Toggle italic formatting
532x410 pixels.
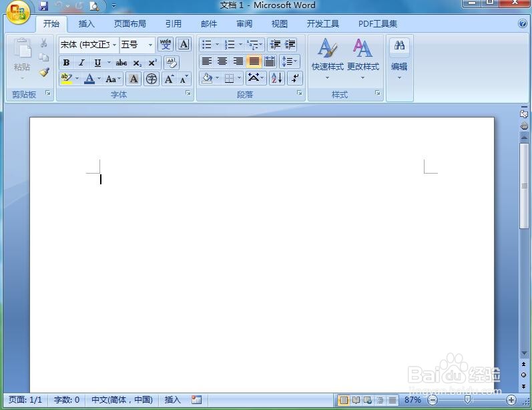[x=81, y=63]
